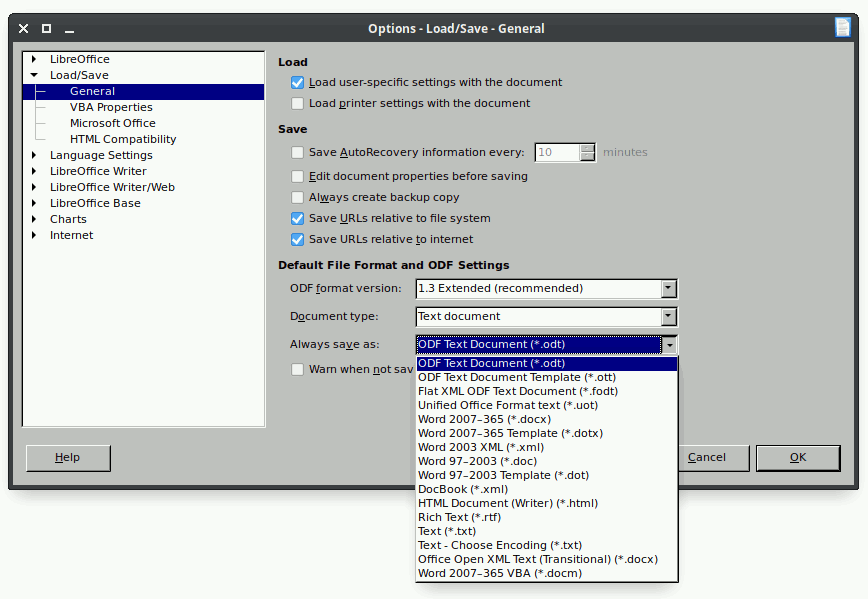Expand the Language Settings node
This screenshot has width=868, height=599.
click(x=34, y=155)
